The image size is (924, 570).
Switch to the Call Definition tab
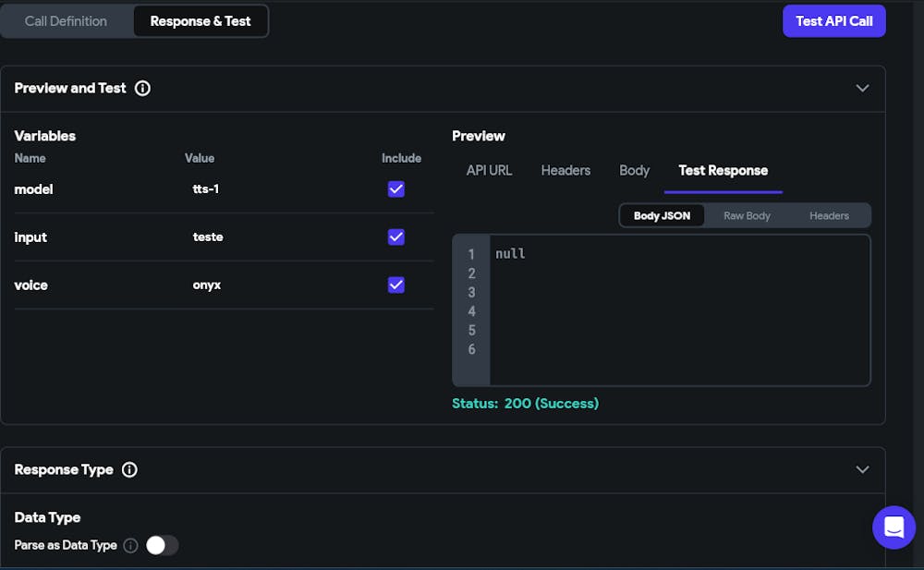point(66,21)
